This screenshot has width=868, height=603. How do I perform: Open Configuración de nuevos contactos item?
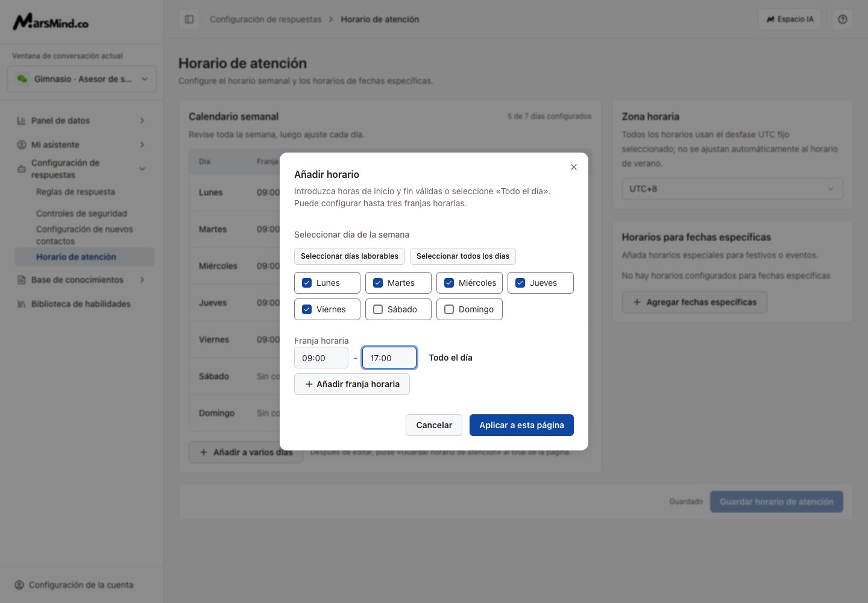click(84, 235)
